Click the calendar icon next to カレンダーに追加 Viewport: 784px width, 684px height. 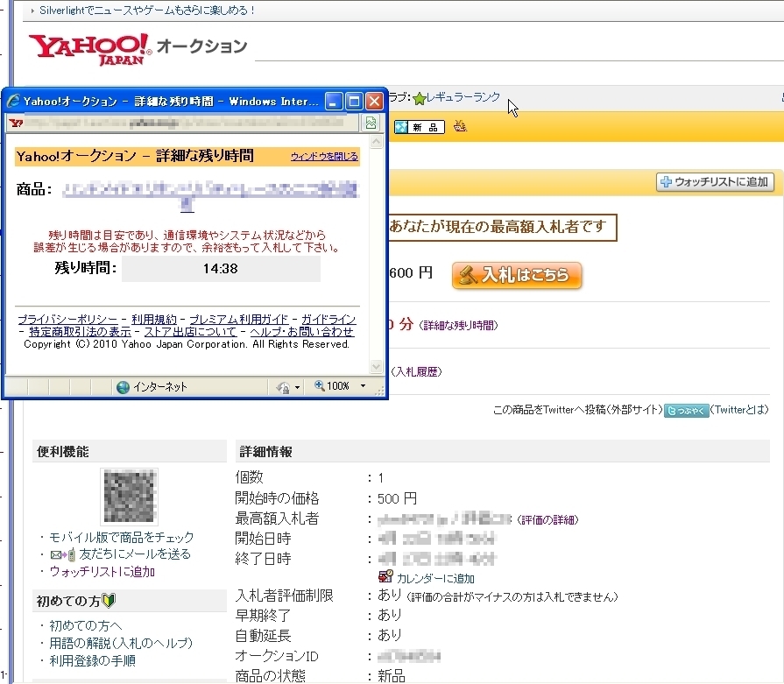pos(385,576)
